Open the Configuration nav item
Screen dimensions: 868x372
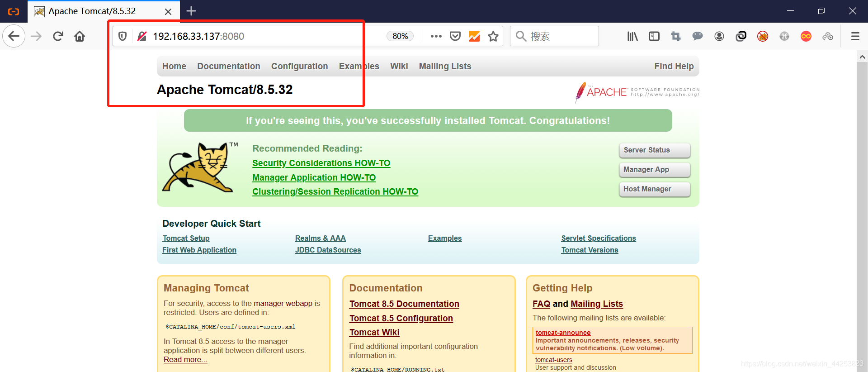300,66
